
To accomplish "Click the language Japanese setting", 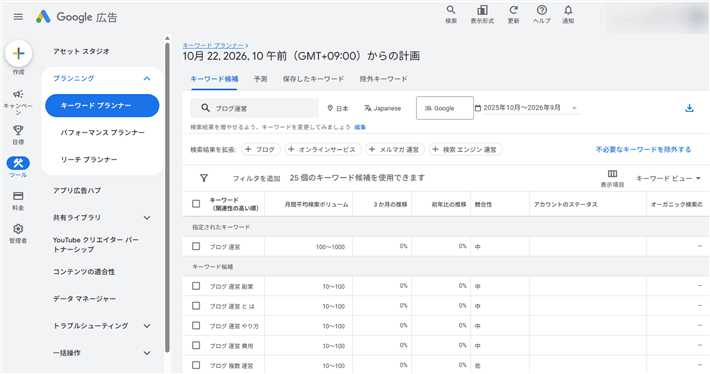I will [383, 108].
